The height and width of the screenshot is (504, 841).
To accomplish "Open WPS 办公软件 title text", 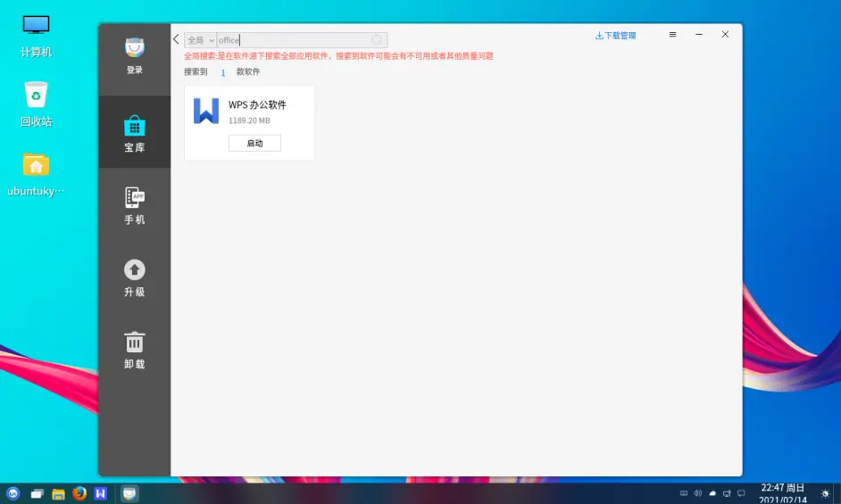I will pyautogui.click(x=257, y=105).
